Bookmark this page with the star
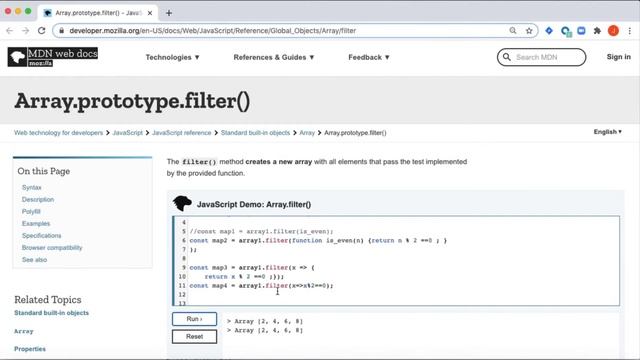 [529, 31]
